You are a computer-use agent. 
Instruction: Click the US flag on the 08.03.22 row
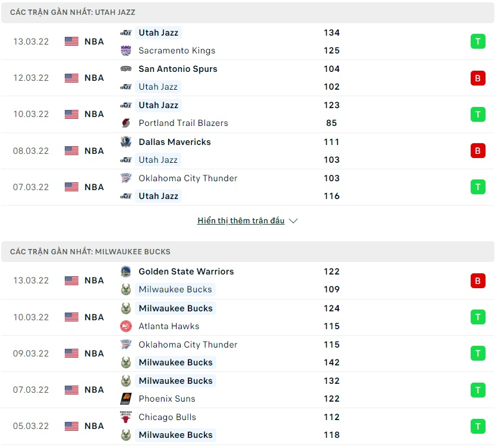pos(71,151)
